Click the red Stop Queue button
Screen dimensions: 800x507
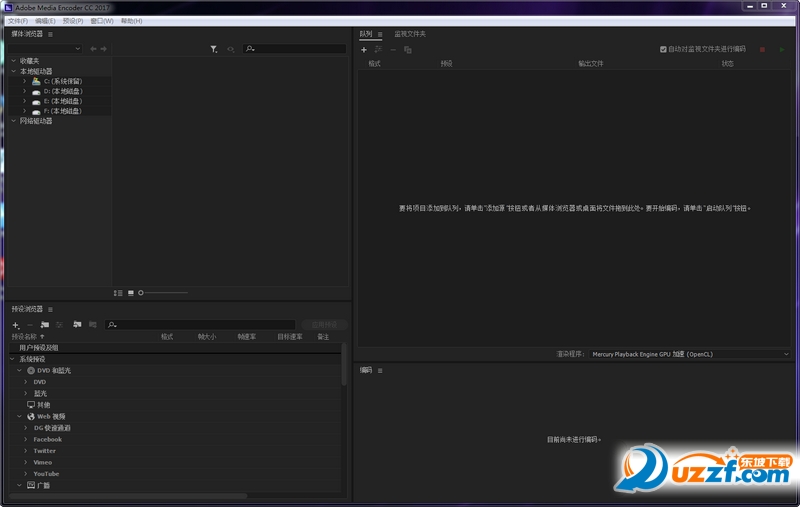762,49
